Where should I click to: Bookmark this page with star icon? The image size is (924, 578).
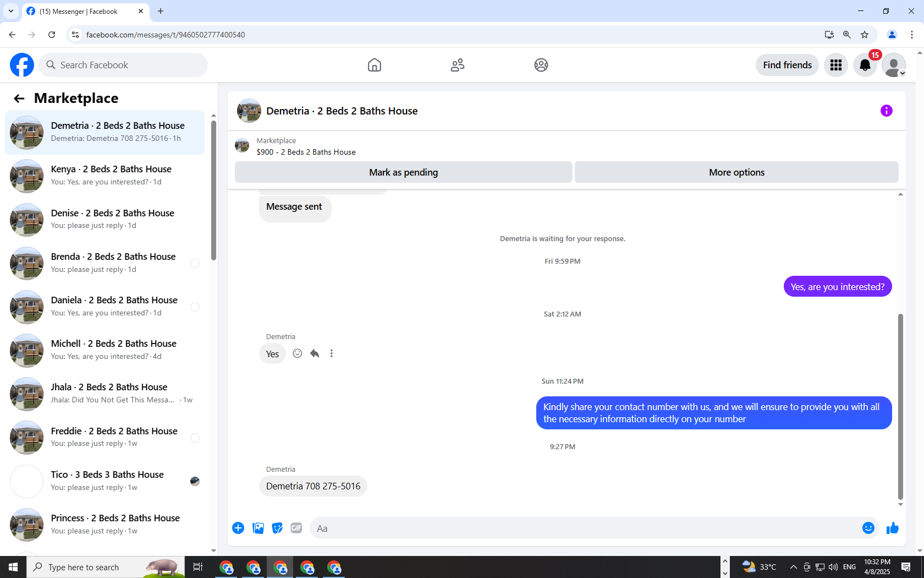point(865,35)
